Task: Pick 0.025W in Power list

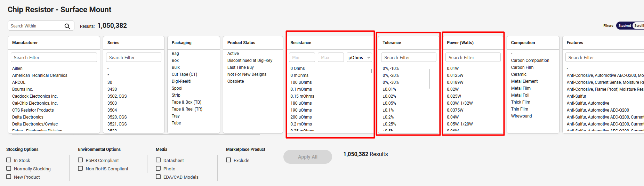Action: pos(454,96)
